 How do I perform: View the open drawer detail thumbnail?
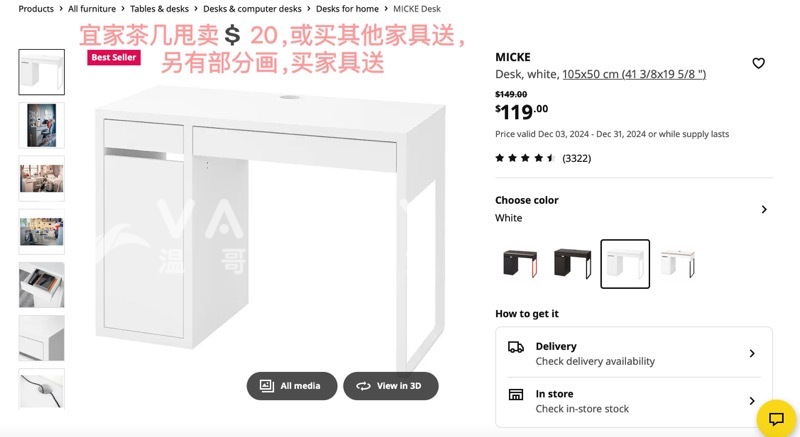pos(42,285)
